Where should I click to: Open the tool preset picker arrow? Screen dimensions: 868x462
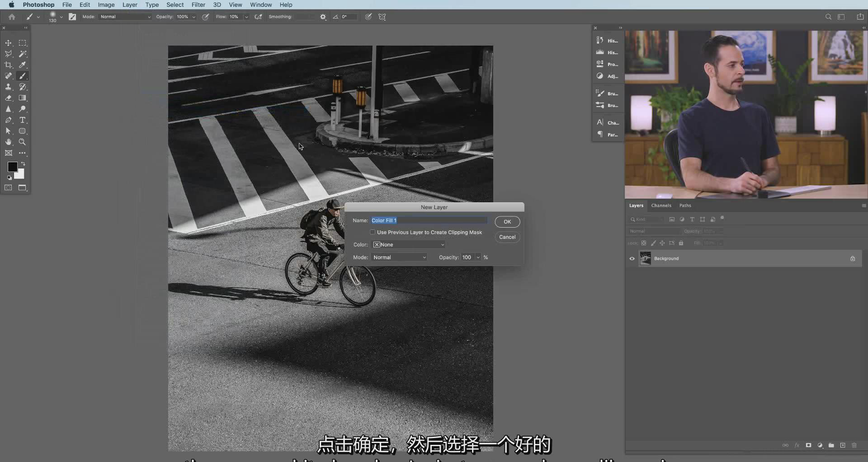[38, 17]
